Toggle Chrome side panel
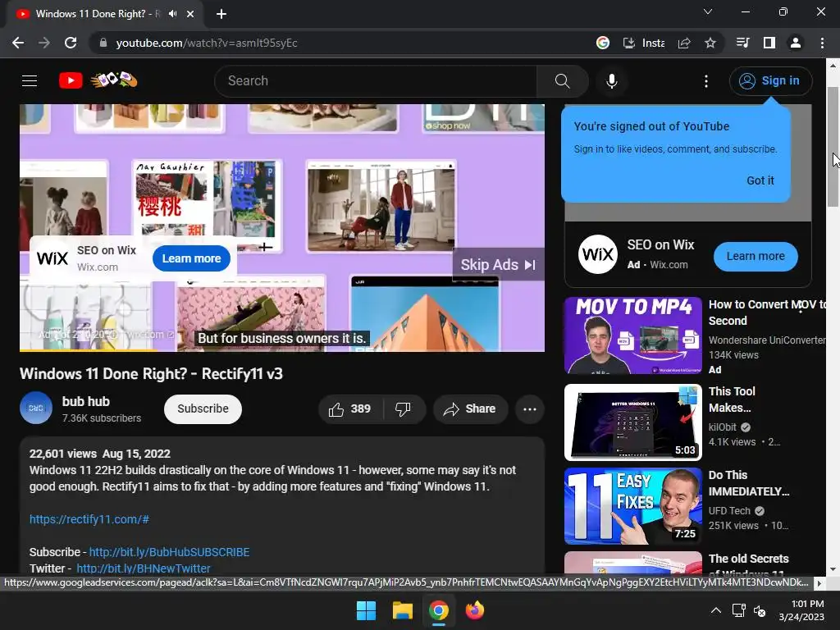 (769, 43)
